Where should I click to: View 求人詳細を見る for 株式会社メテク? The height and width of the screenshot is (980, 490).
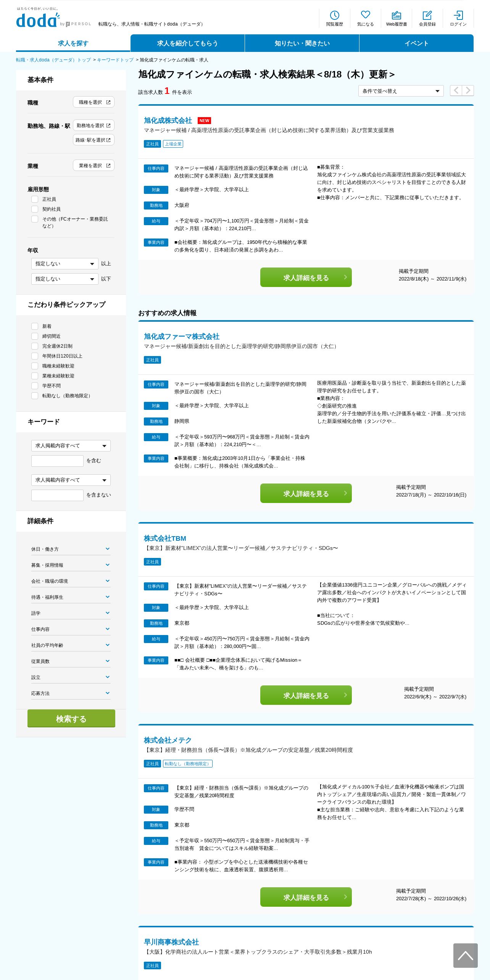[306, 897]
